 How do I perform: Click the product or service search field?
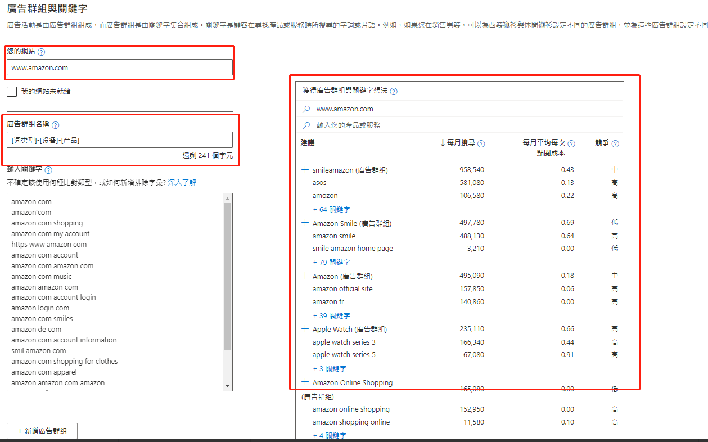(x=460, y=125)
